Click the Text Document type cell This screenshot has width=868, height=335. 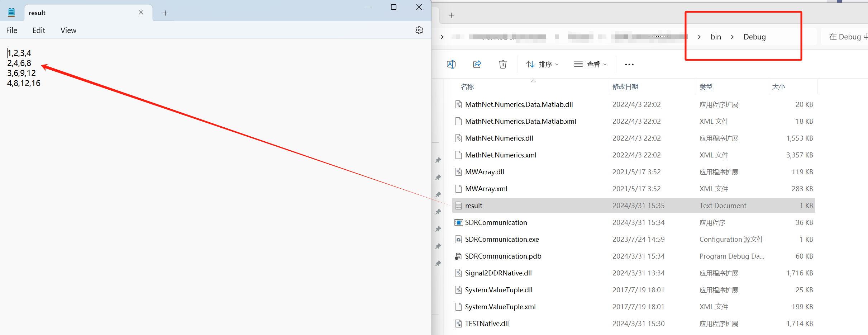point(722,206)
